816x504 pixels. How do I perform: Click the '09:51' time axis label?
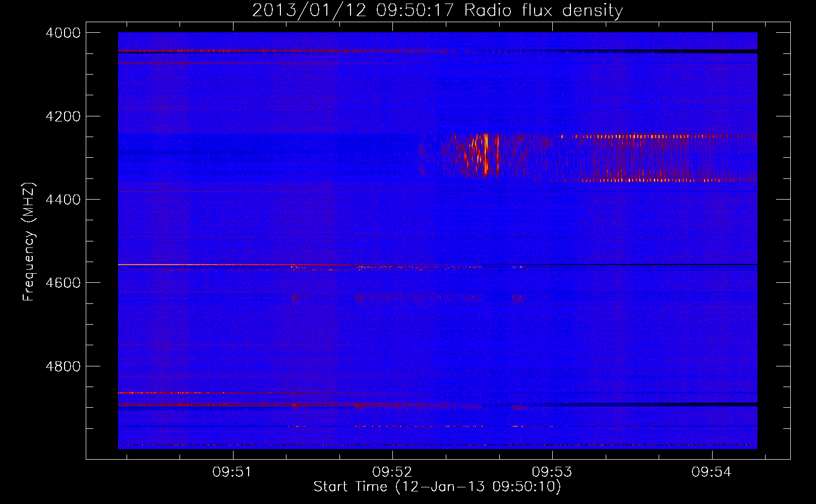pos(232,472)
